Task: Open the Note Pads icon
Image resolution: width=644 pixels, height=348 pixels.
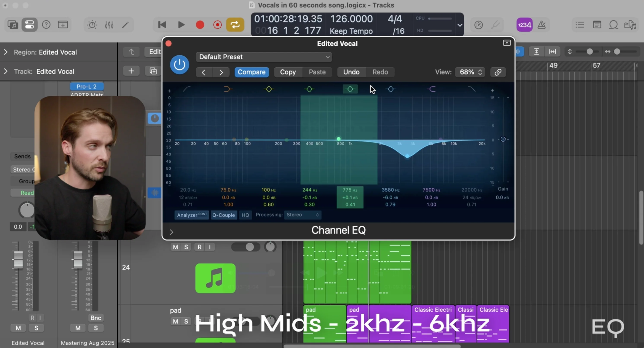Action: pyautogui.click(x=597, y=24)
